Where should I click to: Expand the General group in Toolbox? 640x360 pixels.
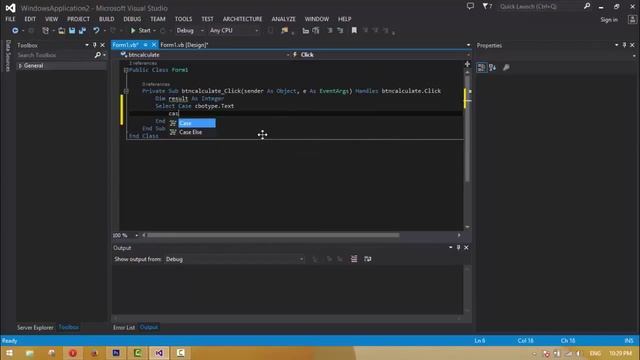(x=20, y=66)
